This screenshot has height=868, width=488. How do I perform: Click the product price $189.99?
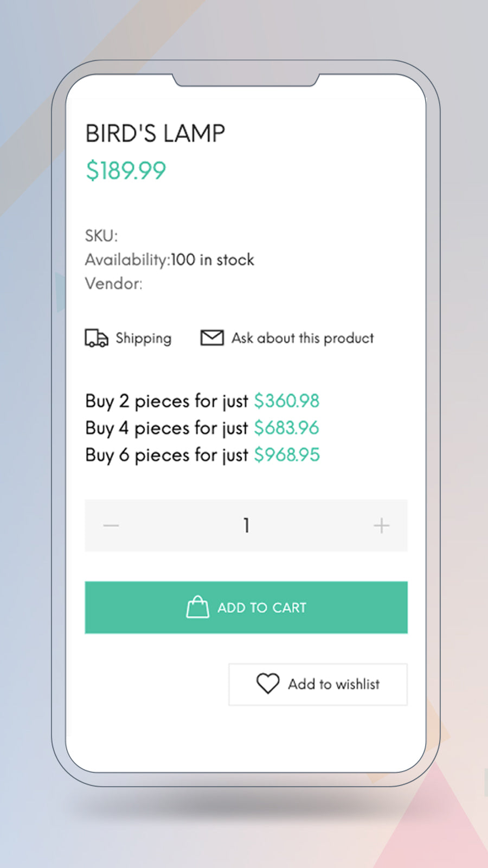point(125,171)
